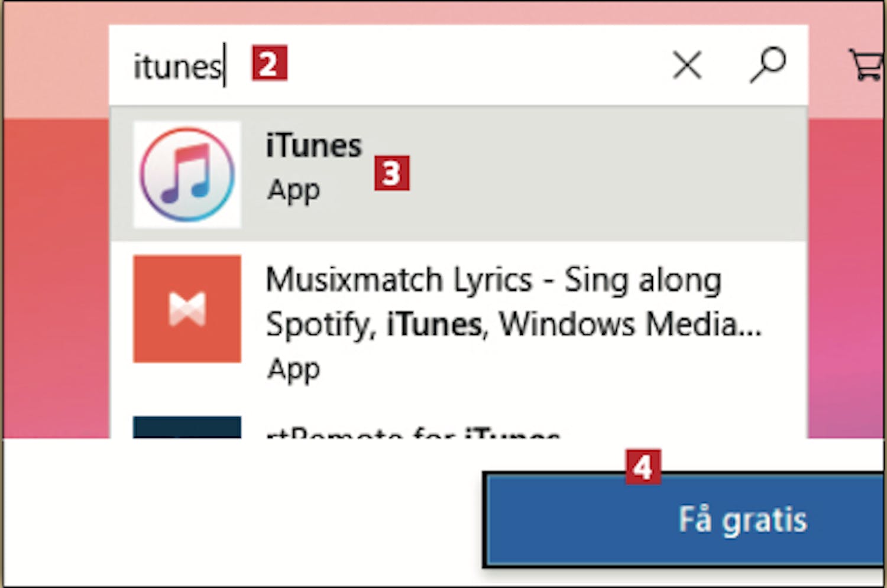Select partially visible rtRemote for iTunes result

[459, 427]
